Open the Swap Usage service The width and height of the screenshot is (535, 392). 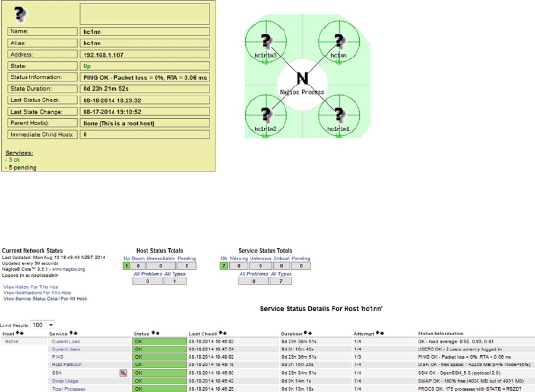[65, 381]
